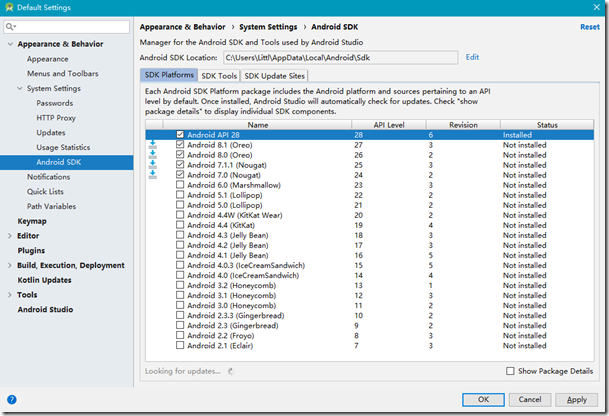Check Android 5.0 (Lollipop) checkbox

pos(180,205)
